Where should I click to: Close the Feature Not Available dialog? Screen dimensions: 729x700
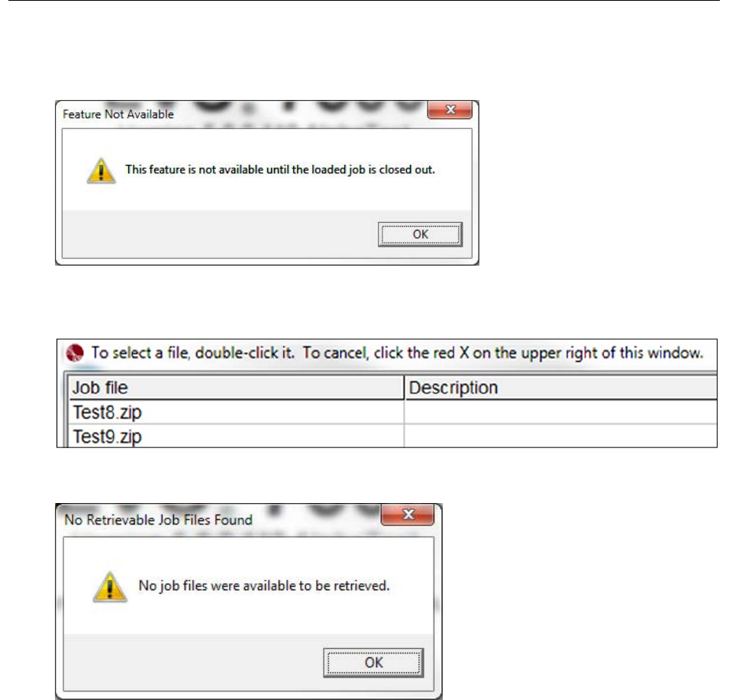pos(450,110)
